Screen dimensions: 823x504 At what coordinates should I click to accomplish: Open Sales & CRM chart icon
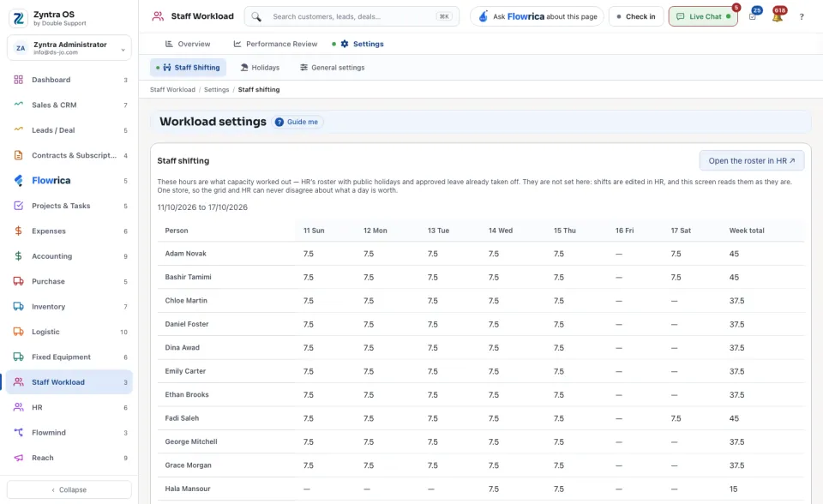18,105
